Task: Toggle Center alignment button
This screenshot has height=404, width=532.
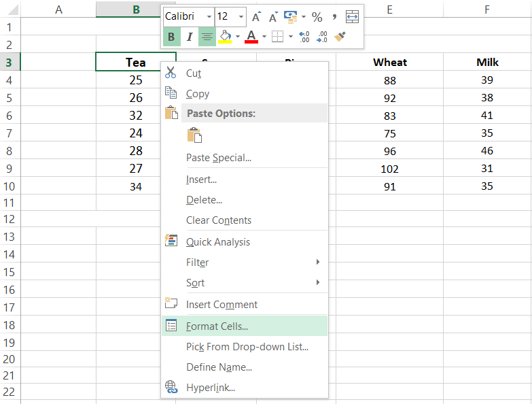Action: coord(207,37)
